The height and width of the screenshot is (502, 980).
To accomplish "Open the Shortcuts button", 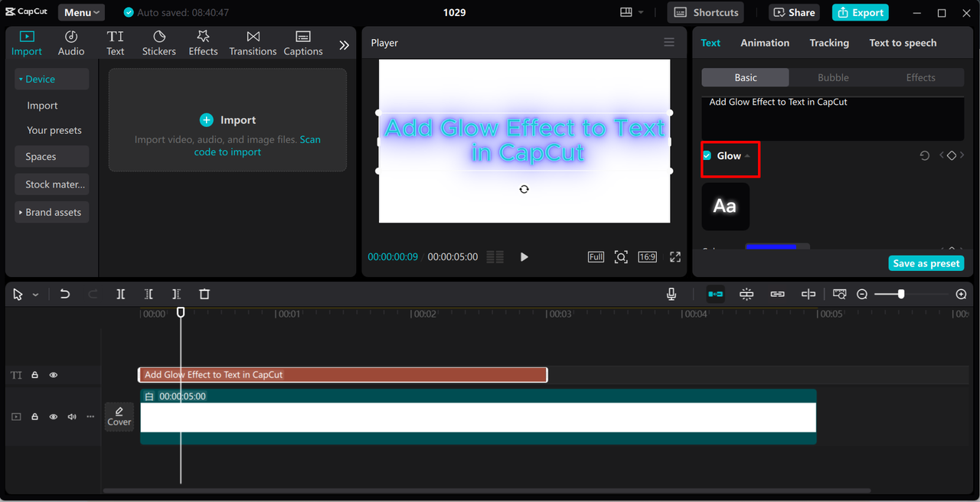I will pyautogui.click(x=706, y=12).
